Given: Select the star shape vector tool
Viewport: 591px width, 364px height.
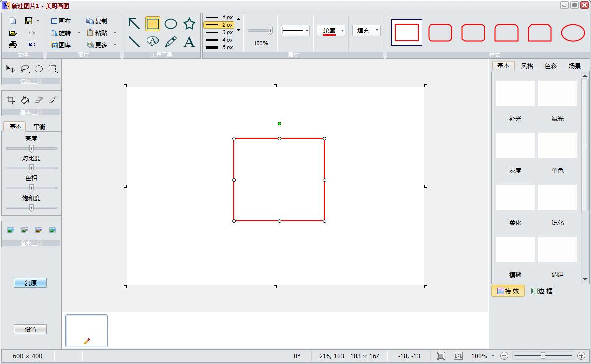Looking at the screenshot, I should tap(189, 24).
